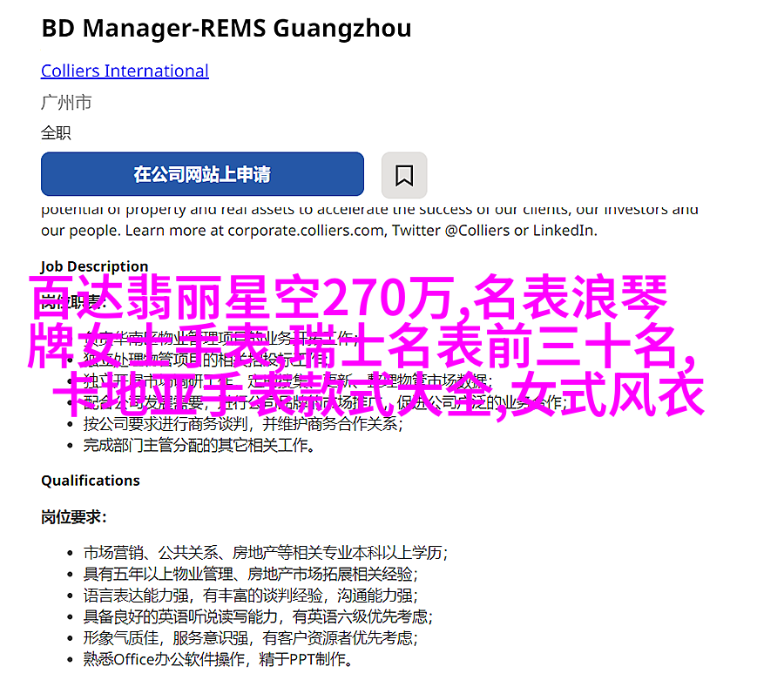Click the 完成部门主管分配的其它相关工作 bullet
This screenshot has width=784, height=680.
tap(199, 445)
